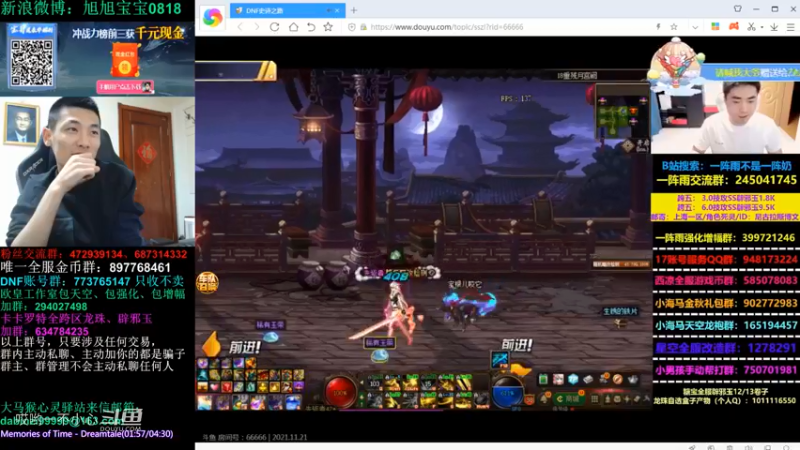Click the padlock icon in the address bar
The image size is (800, 450).
(363, 27)
